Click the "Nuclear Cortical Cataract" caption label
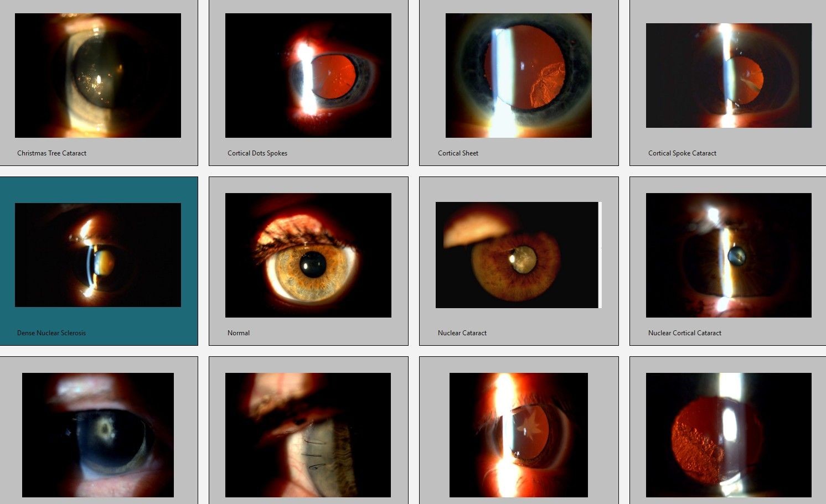The width and height of the screenshot is (826, 504). tap(685, 333)
